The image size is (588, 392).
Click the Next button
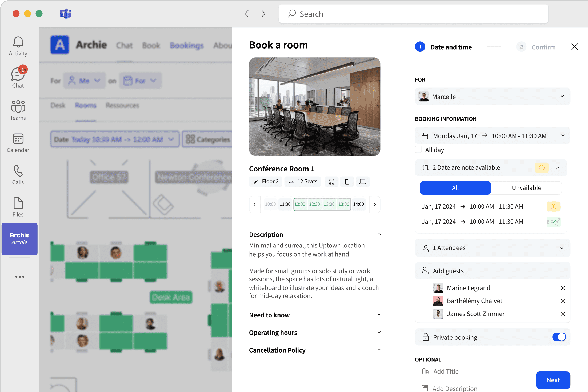[x=553, y=380]
